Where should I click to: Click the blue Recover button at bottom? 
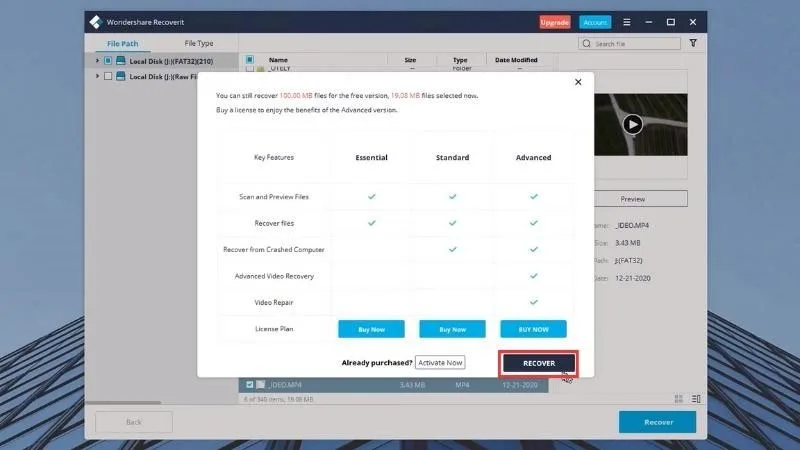click(658, 422)
